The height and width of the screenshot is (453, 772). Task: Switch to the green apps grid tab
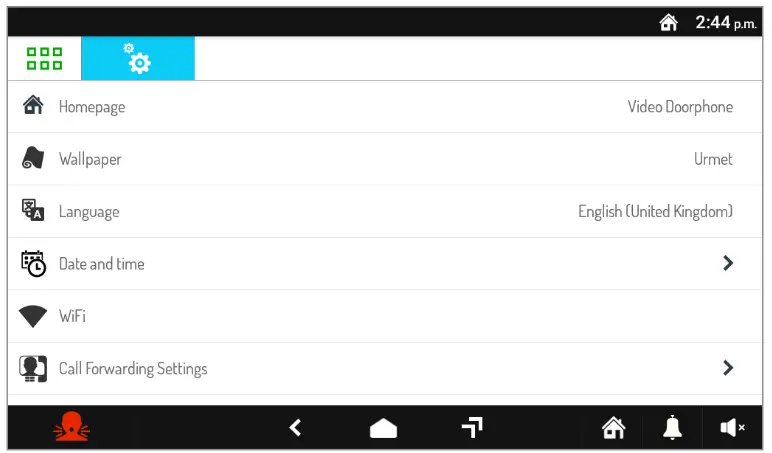(44, 59)
